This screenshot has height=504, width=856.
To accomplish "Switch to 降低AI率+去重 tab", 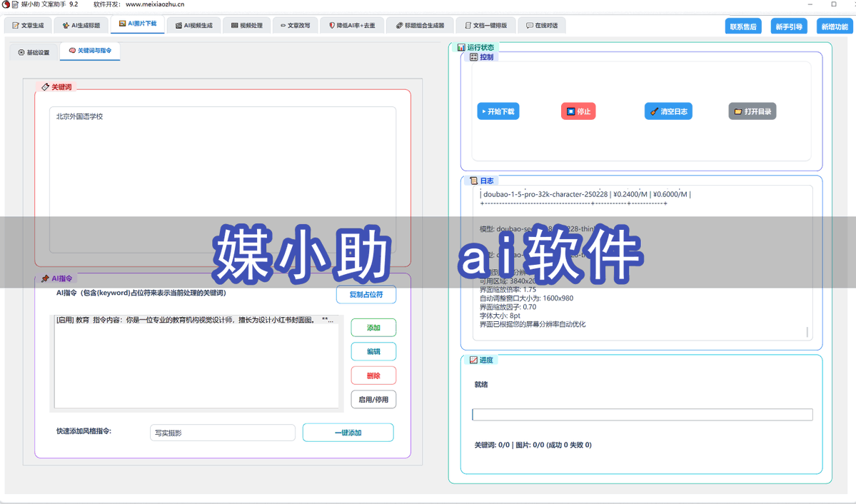I will tap(352, 25).
